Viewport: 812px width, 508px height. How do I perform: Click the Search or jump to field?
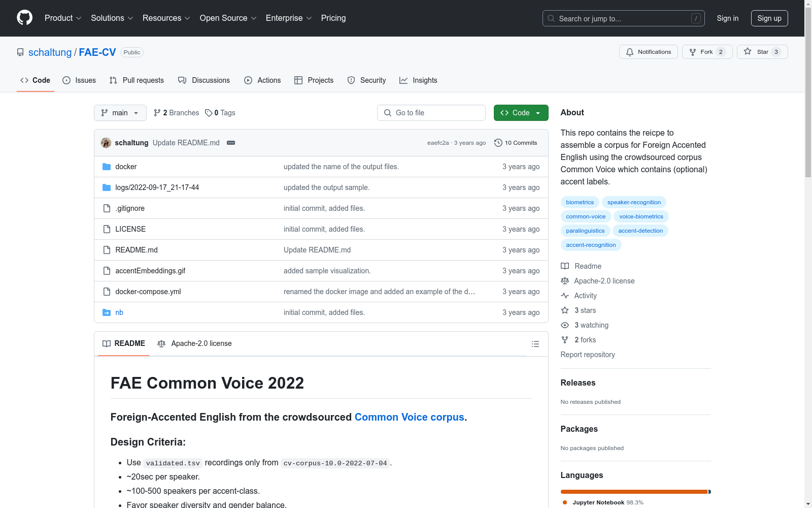coord(624,18)
